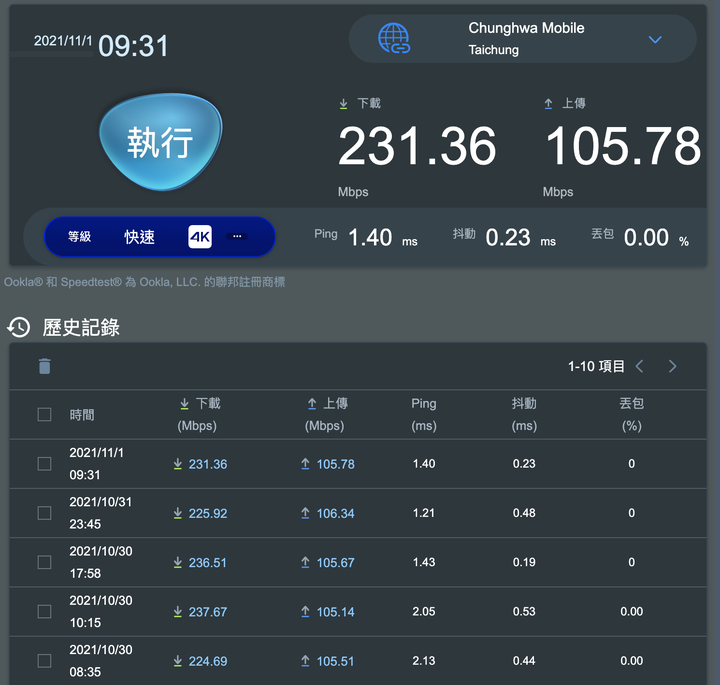Check the 2021/10/30 10:15 record

[44, 612]
